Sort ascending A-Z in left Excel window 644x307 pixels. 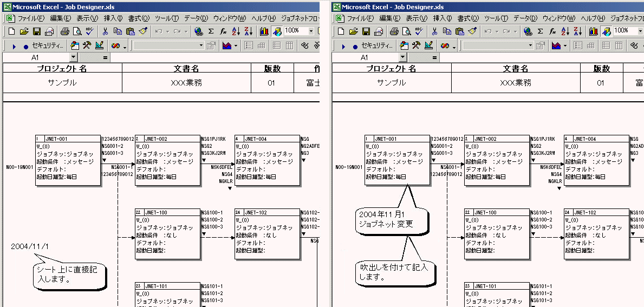[236, 31]
